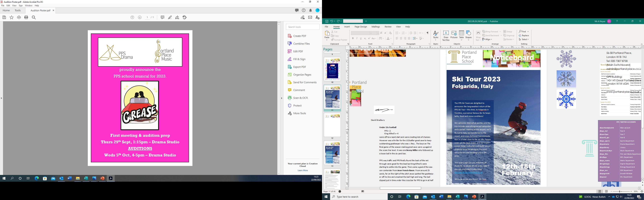
Task: Select the Scan & OCR tool
Action: 300,98
